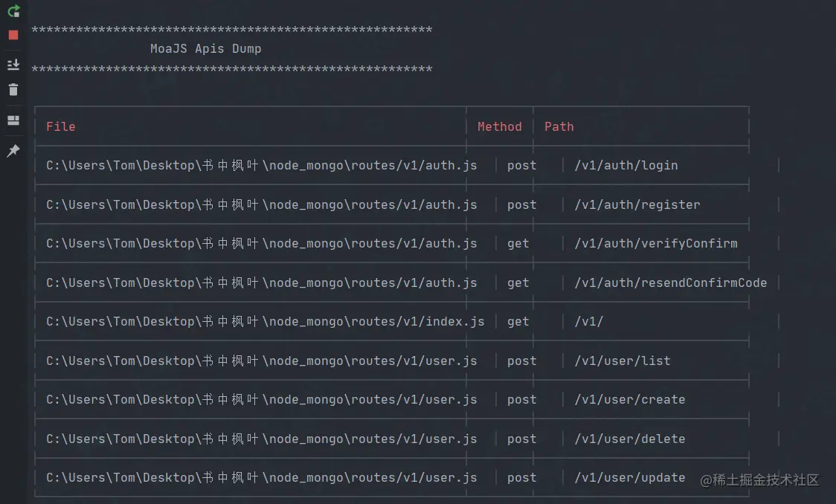The height and width of the screenshot is (504, 836).
Task: Clear console output with the trash icon
Action: 13,89
